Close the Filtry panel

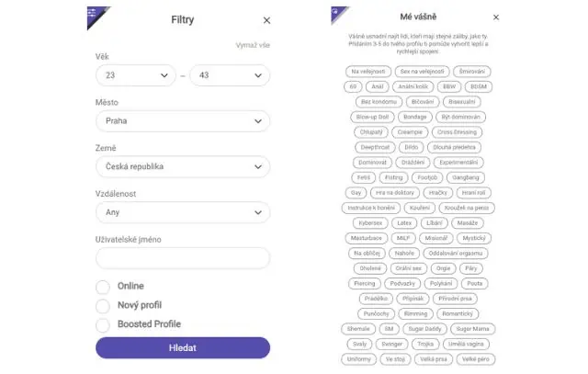point(266,20)
